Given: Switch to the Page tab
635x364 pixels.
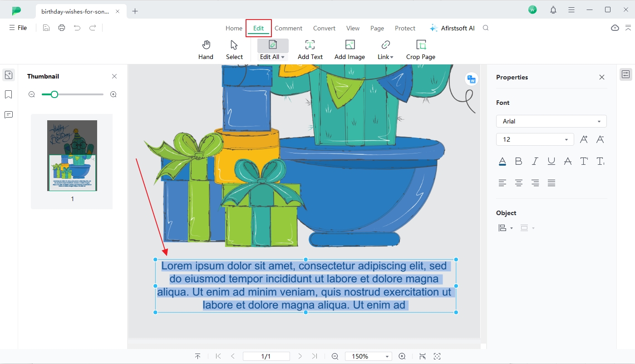Looking at the screenshot, I should pos(377,28).
